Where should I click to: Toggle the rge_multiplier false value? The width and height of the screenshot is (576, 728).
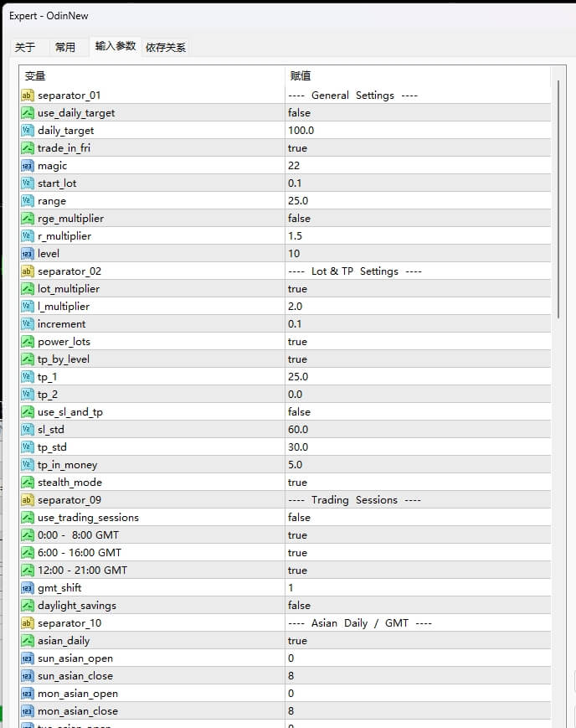click(299, 219)
